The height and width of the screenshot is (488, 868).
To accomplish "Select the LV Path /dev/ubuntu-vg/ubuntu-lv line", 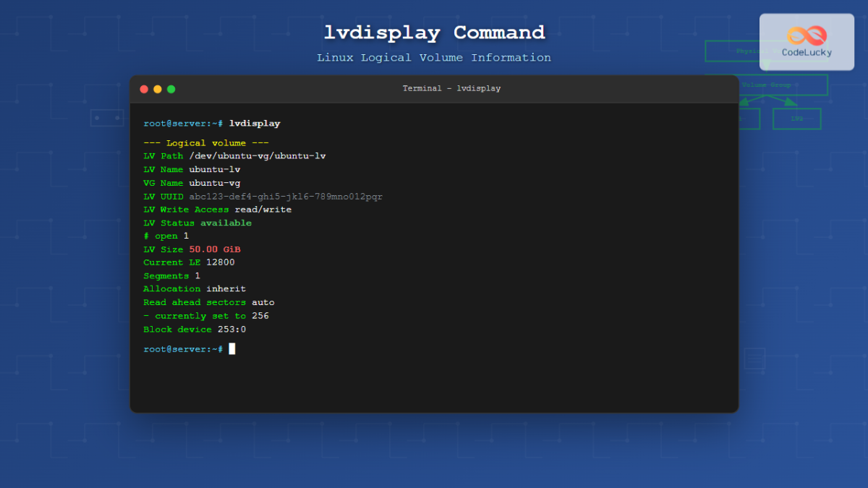I will tap(234, 155).
